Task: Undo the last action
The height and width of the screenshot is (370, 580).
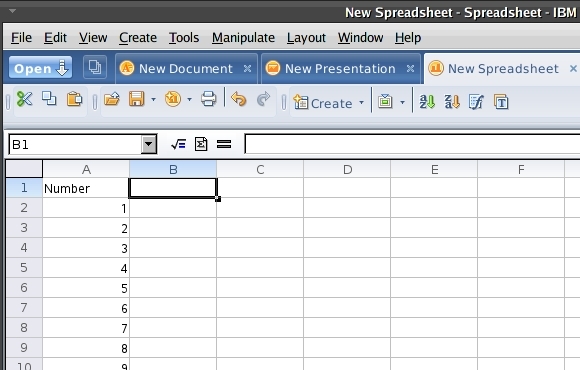Action: pyautogui.click(x=239, y=99)
